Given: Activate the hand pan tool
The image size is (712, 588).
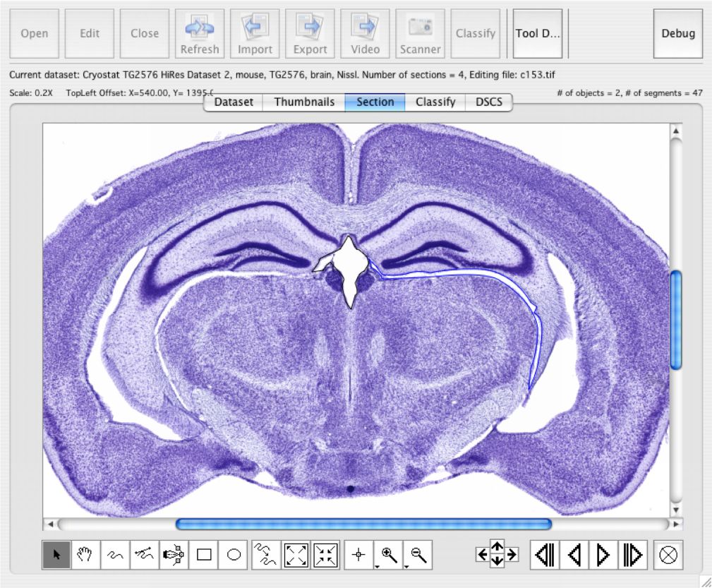Looking at the screenshot, I should [86, 555].
